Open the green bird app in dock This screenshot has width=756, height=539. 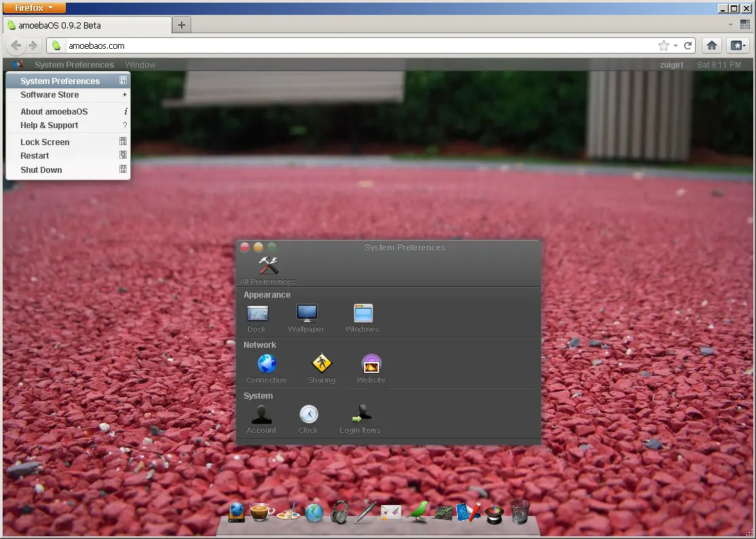417,511
